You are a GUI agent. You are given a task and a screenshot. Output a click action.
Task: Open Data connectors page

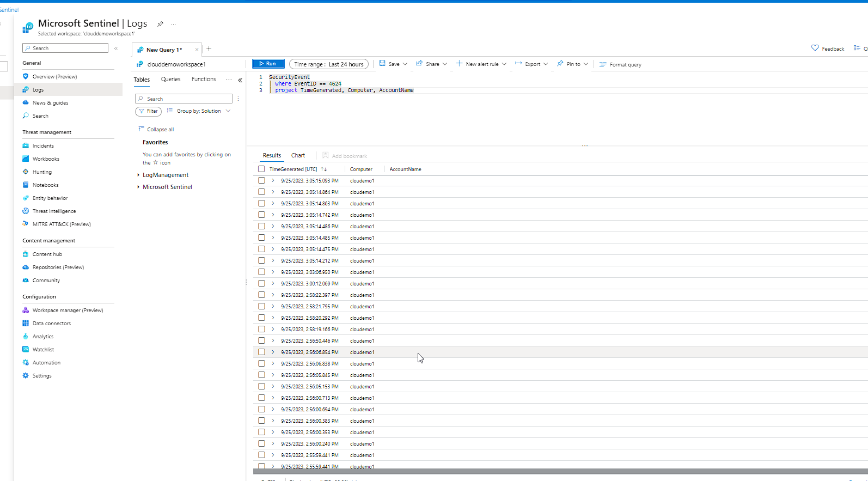click(52, 324)
